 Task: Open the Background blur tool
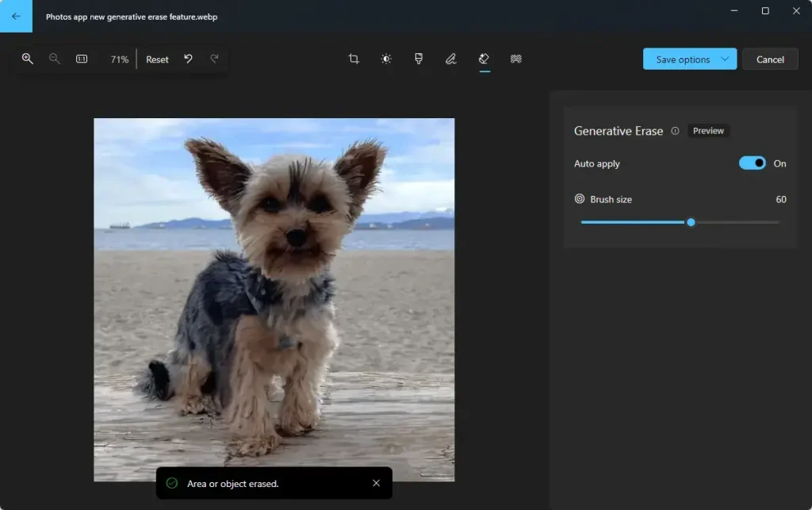(515, 59)
